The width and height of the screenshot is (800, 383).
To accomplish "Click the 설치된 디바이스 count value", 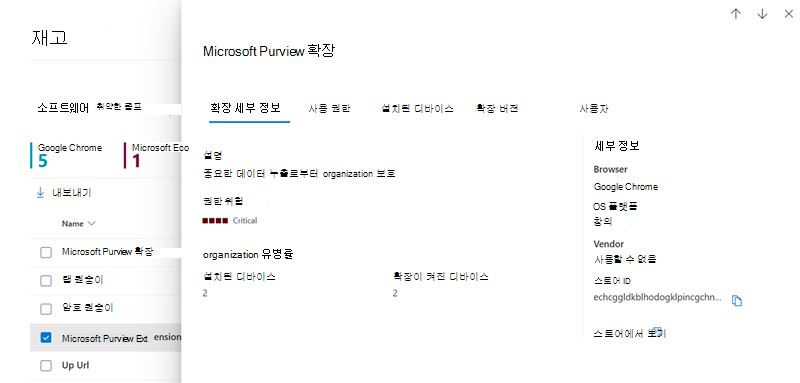I will point(205,293).
